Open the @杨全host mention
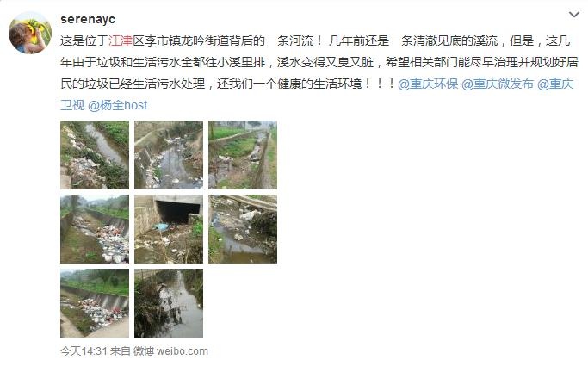 click(x=117, y=105)
